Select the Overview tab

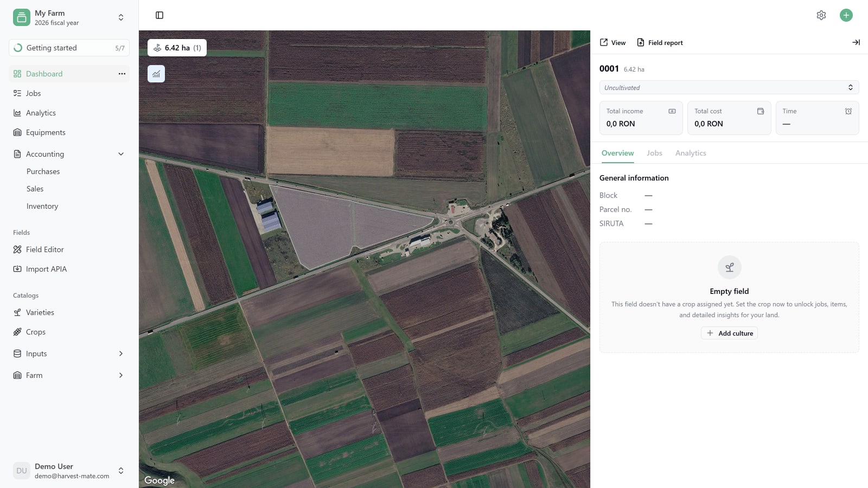(x=617, y=153)
